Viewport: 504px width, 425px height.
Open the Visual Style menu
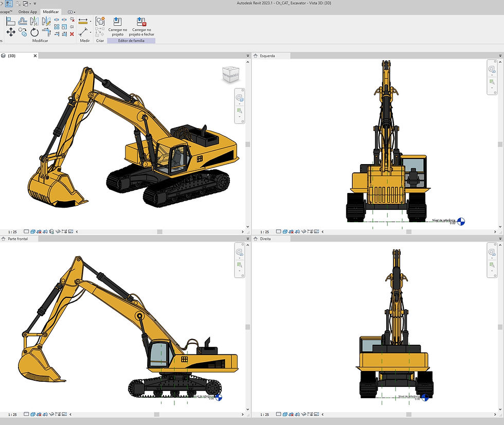[x=33, y=232]
